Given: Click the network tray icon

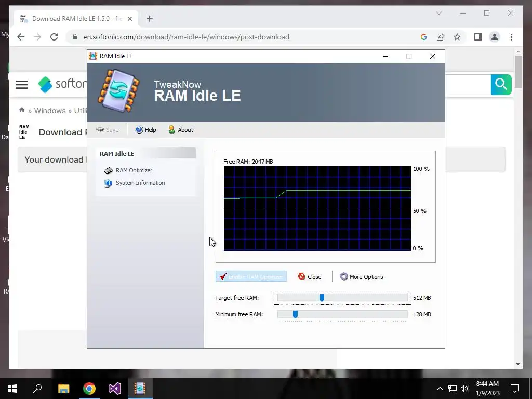Looking at the screenshot, I should point(453,389).
